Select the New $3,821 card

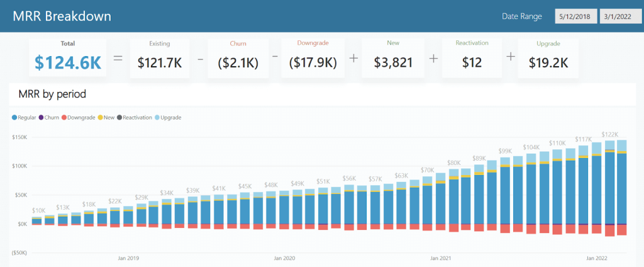coord(393,57)
